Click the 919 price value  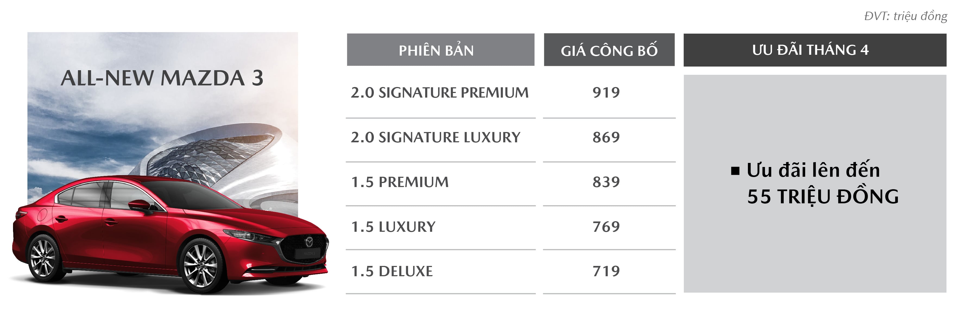tap(606, 93)
